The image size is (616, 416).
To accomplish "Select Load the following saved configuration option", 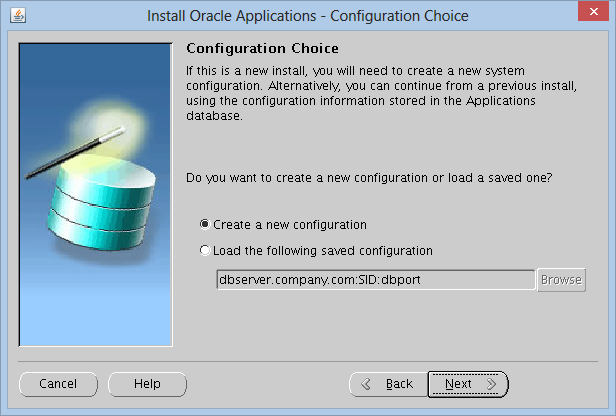I will tap(316, 251).
